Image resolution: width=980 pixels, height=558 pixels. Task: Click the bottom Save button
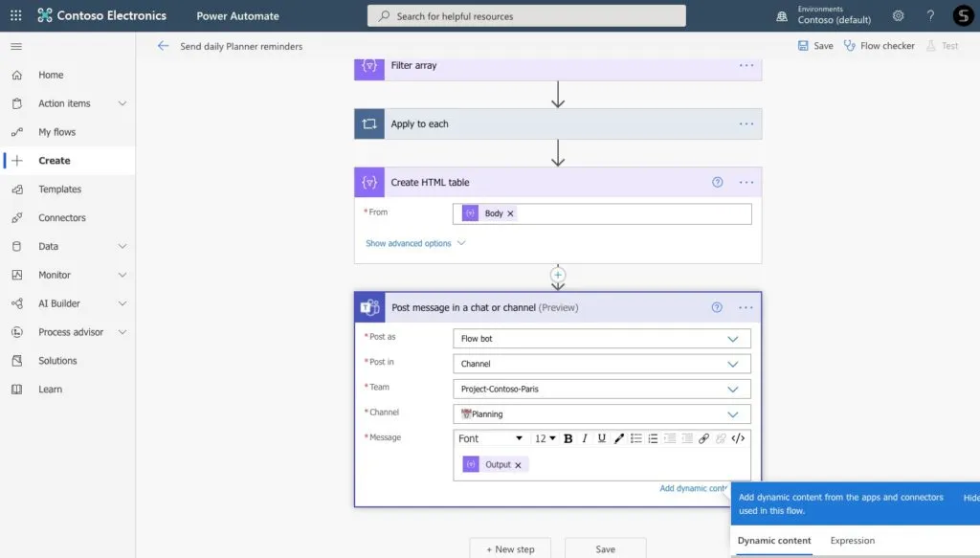[605, 548]
